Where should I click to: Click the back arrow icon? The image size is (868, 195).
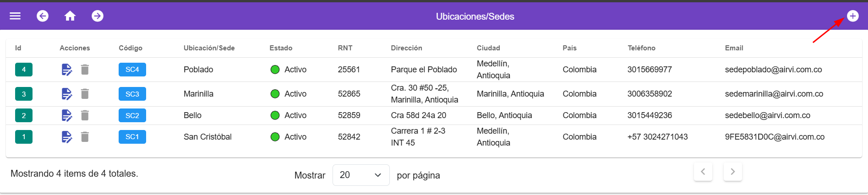[x=43, y=16]
